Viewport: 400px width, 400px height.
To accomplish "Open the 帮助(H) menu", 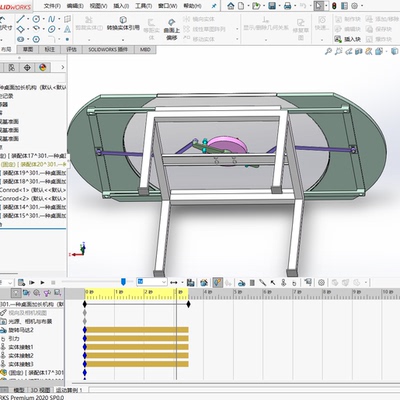I will (192, 6).
